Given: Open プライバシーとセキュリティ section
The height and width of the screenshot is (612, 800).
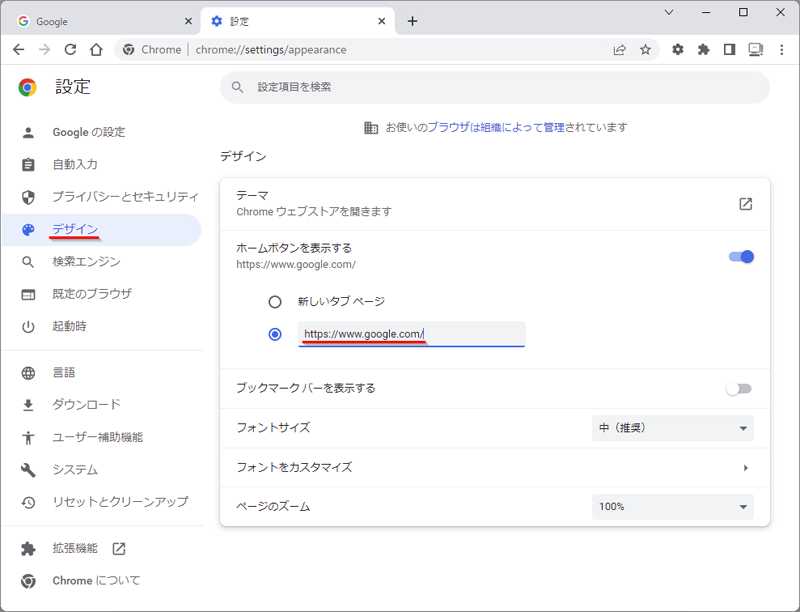Looking at the screenshot, I should pos(125,197).
